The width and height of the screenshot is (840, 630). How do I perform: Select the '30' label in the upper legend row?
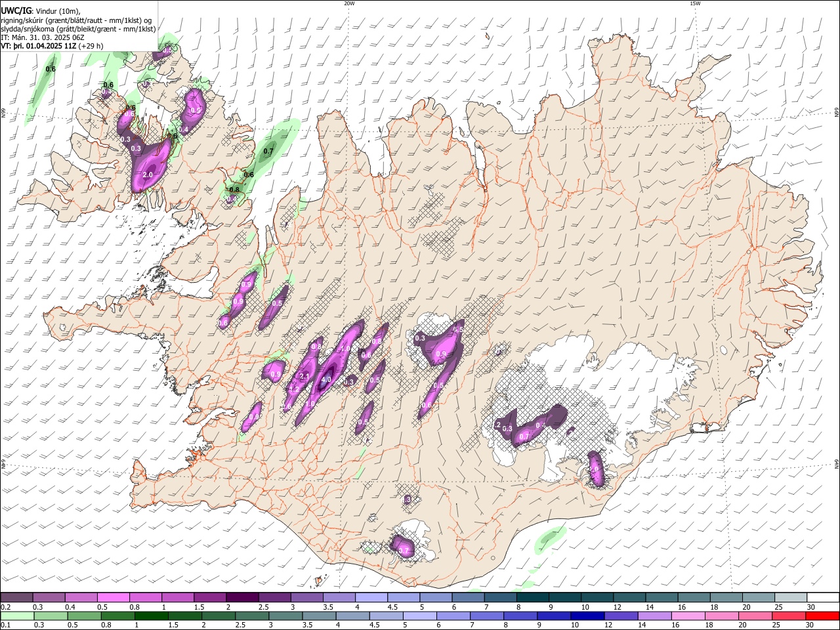[810, 607]
